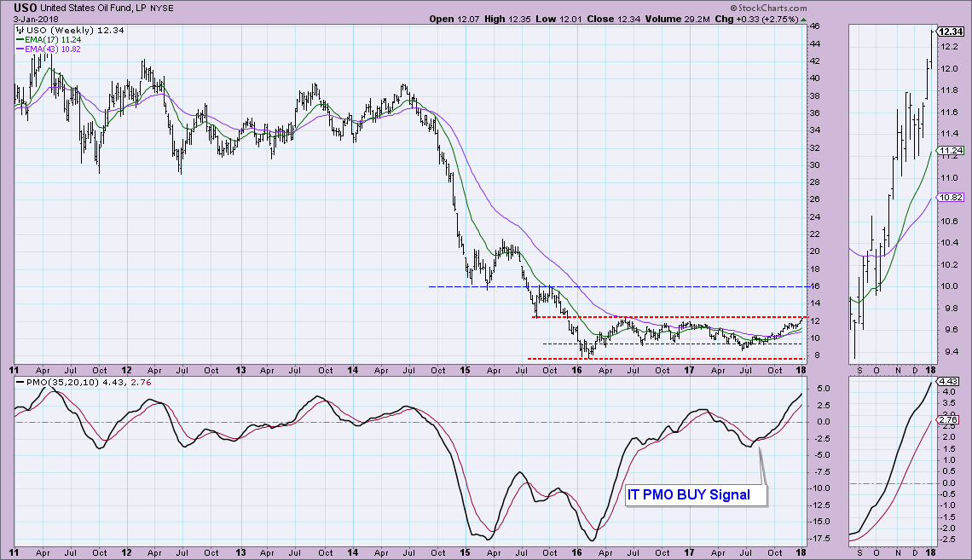Click the 12.34 current price tag
This screenshot has width=972, height=560.
[949, 32]
